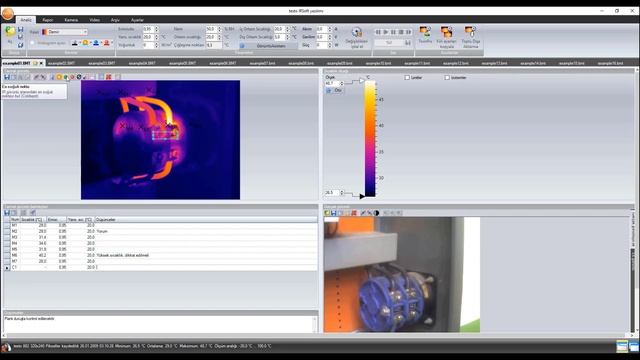Switch to the Video ribbon tab
The height and width of the screenshot is (360, 640).
tap(95, 20)
